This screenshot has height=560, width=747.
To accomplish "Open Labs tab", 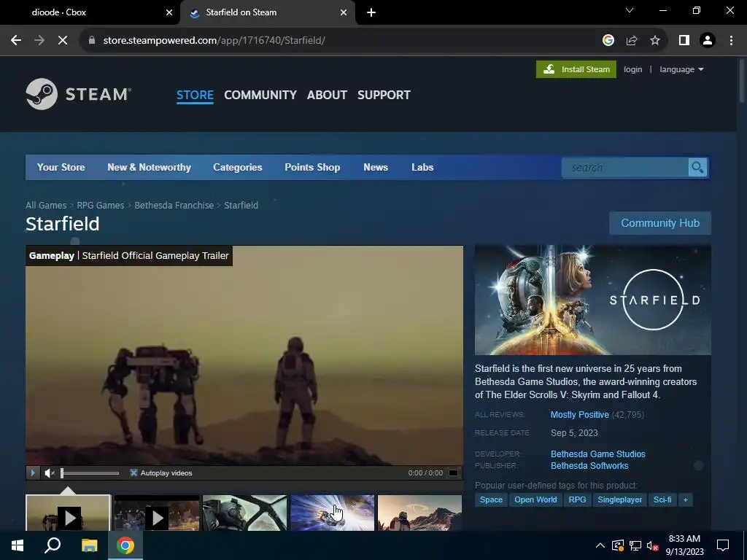I will (422, 167).
